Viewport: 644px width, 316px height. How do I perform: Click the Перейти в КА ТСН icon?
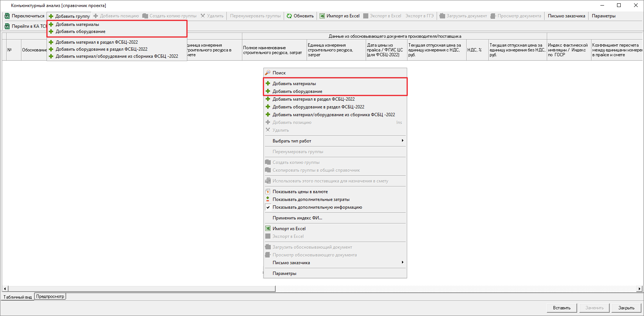(7, 26)
